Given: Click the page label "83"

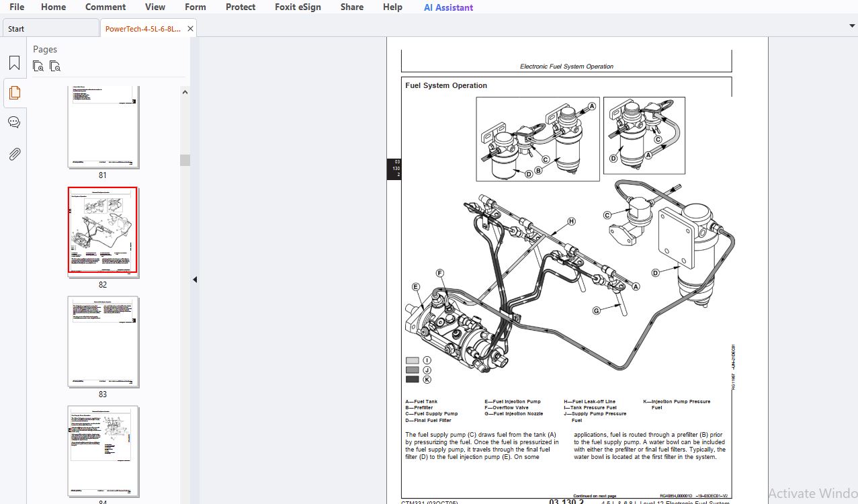Looking at the screenshot, I should click(103, 394).
